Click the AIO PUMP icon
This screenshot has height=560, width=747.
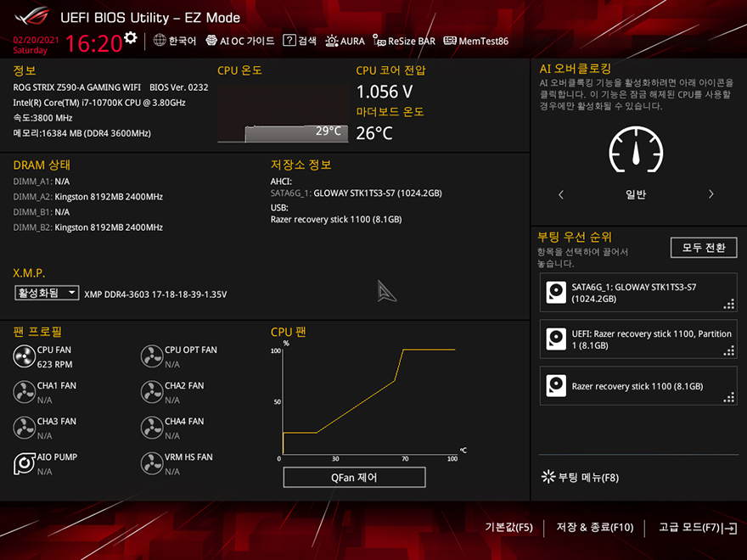point(24,463)
